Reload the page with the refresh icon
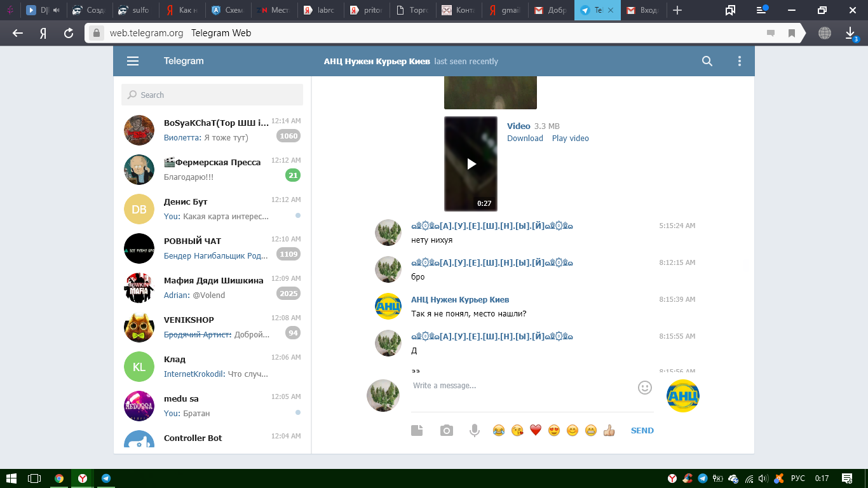The image size is (868, 488). 69,33
